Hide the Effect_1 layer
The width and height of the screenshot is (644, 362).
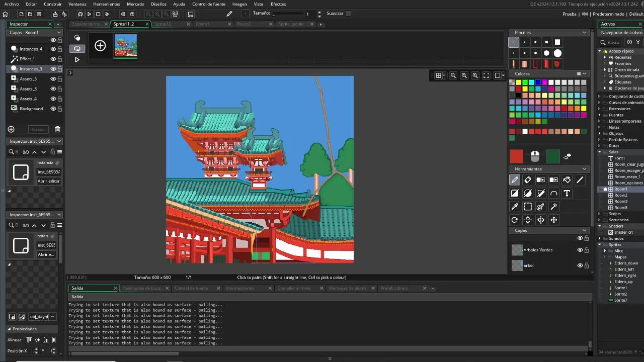53,59
